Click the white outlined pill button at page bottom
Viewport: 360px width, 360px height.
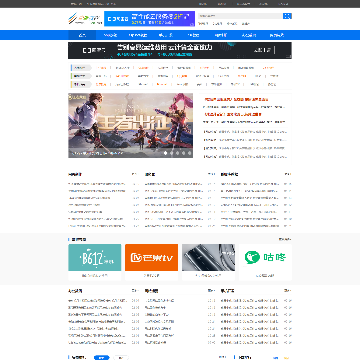point(121,357)
